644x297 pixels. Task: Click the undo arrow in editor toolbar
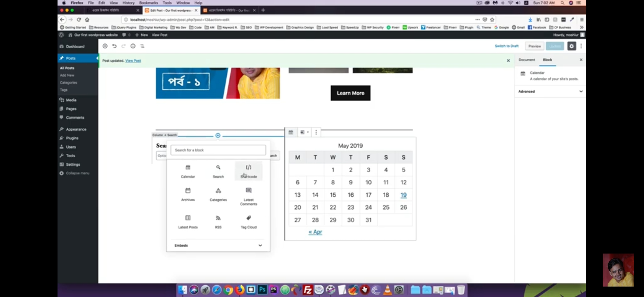pos(114,46)
